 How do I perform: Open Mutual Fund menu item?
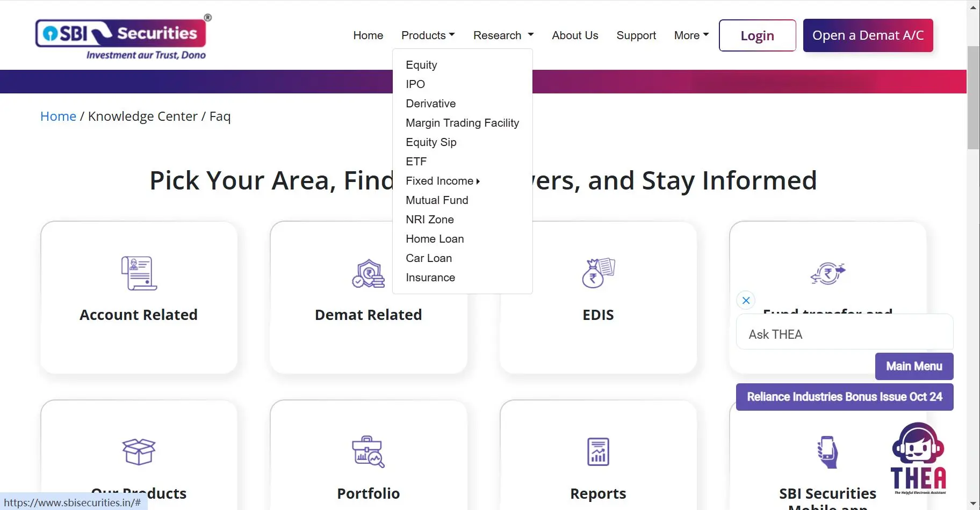pyautogui.click(x=437, y=200)
